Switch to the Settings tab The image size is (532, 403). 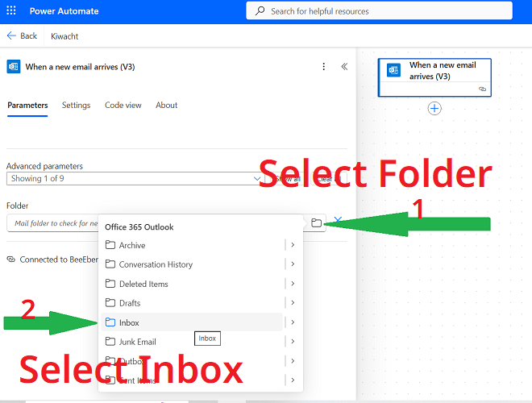pyautogui.click(x=76, y=106)
